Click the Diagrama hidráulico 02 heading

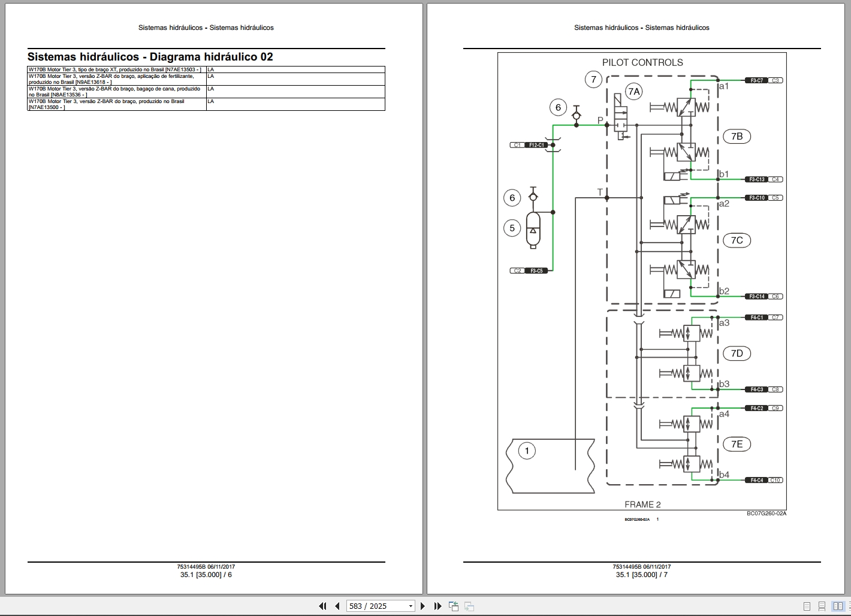(x=211, y=57)
